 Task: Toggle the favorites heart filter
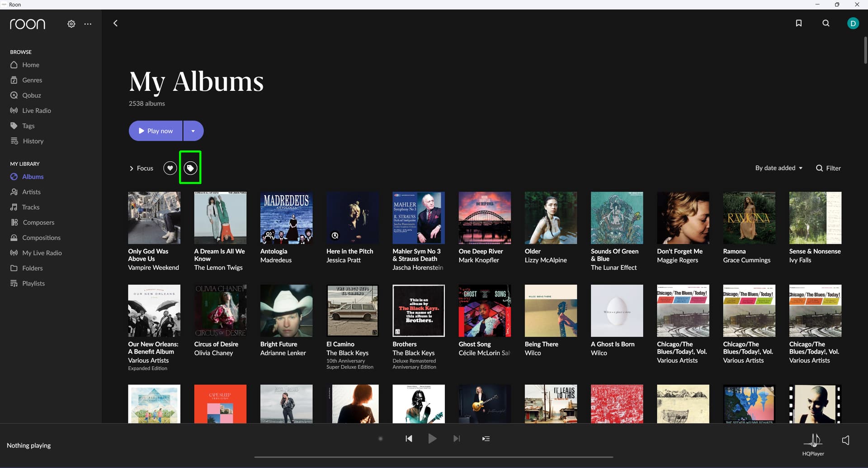point(170,168)
